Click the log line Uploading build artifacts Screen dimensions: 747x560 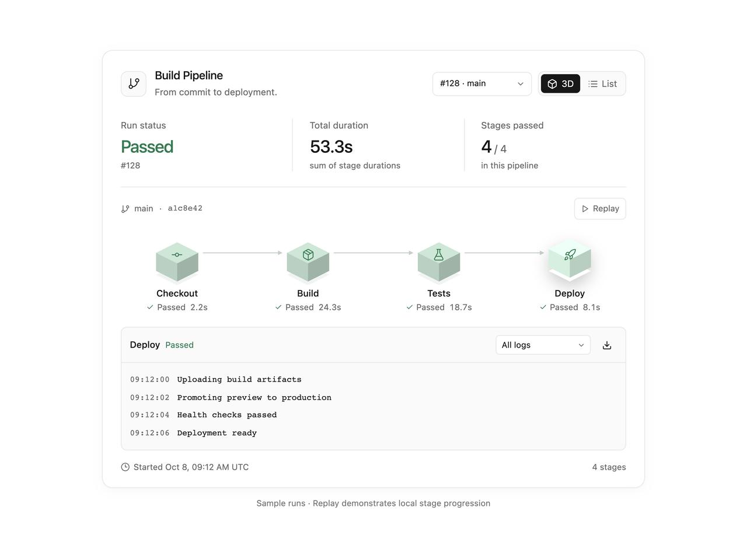click(x=239, y=380)
